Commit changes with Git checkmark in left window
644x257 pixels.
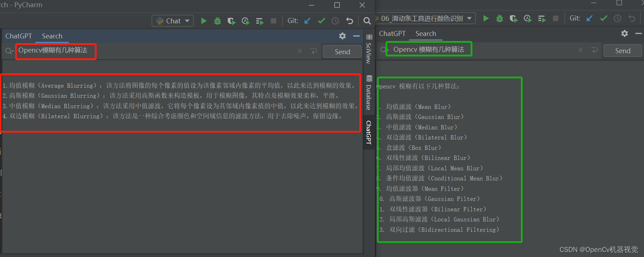322,21
